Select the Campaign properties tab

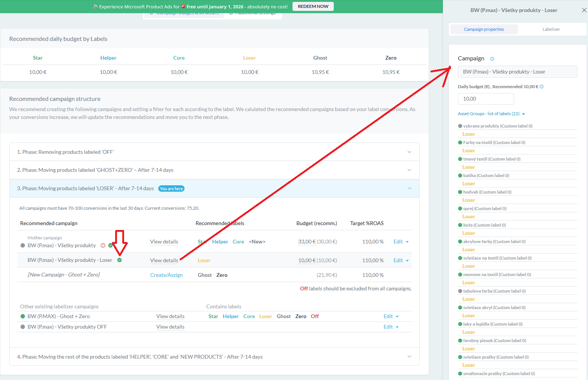484,29
